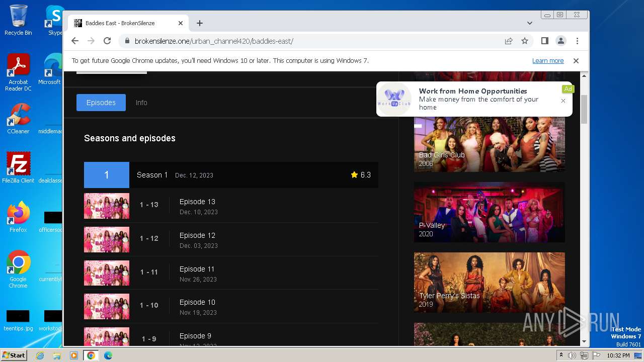This screenshot has width=644, height=362.
Task: Close the Work from Home ad
Action: 563,101
